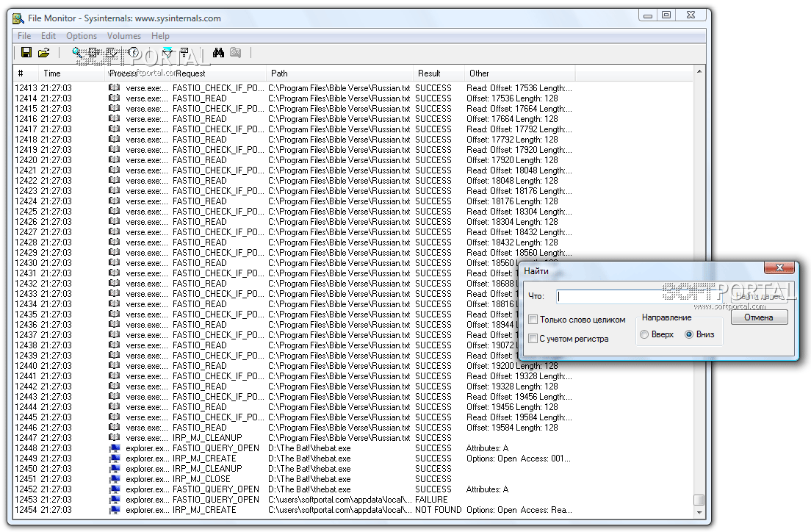Click the Russian.txt path in row 12425
This screenshot has width=811, height=532.
pyautogui.click(x=339, y=212)
